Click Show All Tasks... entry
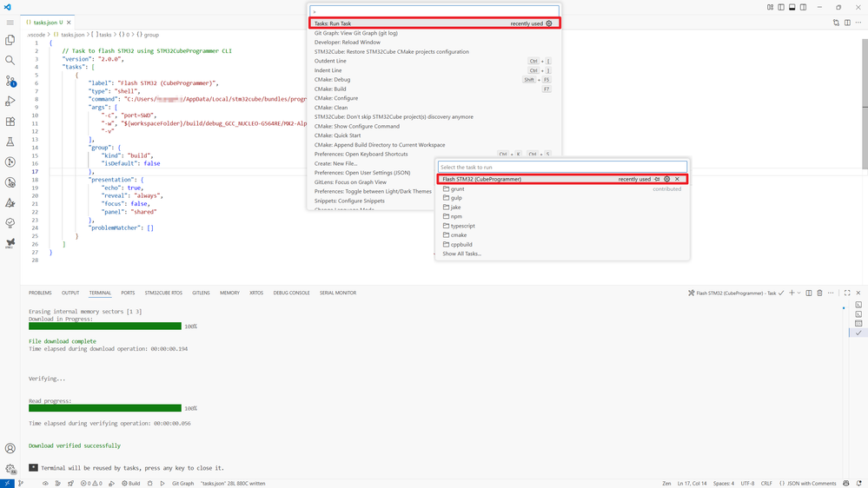The height and width of the screenshot is (488, 868). click(x=562, y=254)
